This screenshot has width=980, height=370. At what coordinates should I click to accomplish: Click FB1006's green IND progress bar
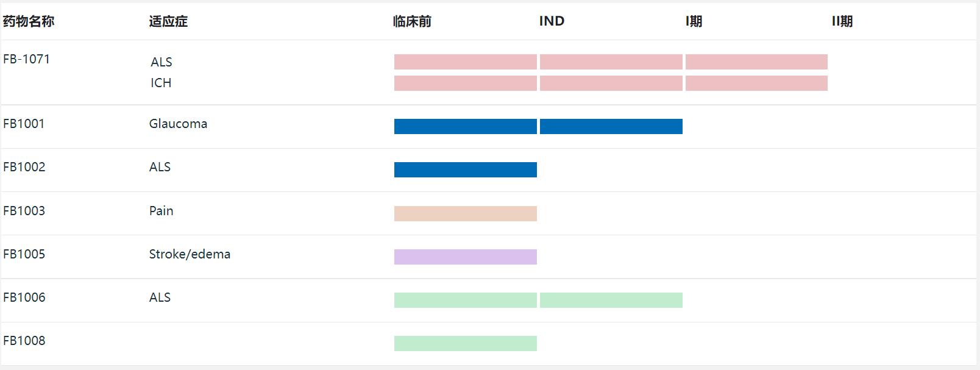[x=611, y=300]
